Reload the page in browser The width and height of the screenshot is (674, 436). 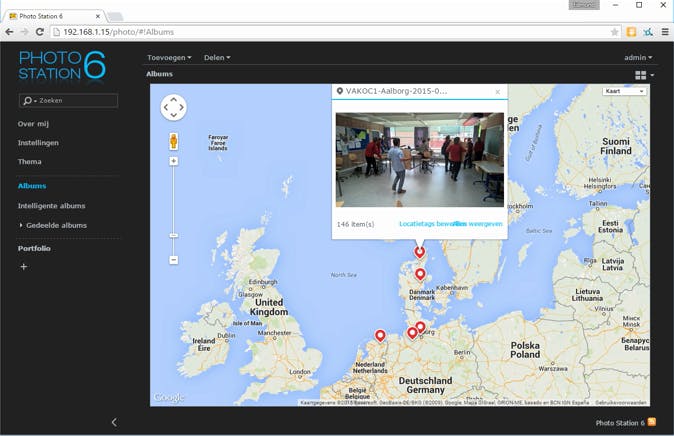point(40,32)
